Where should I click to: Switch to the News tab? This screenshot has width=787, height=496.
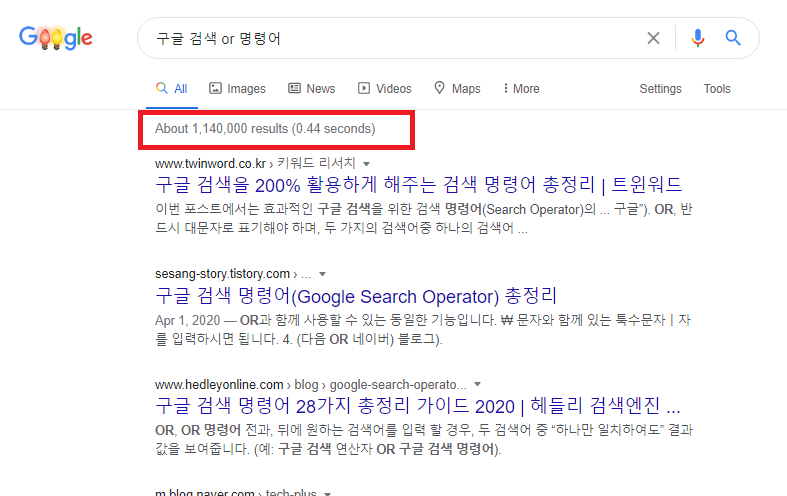(312, 89)
